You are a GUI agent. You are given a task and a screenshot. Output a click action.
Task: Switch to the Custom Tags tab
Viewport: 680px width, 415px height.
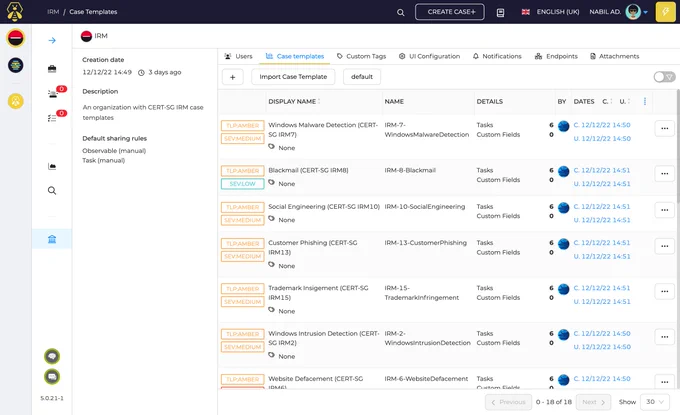(x=361, y=56)
